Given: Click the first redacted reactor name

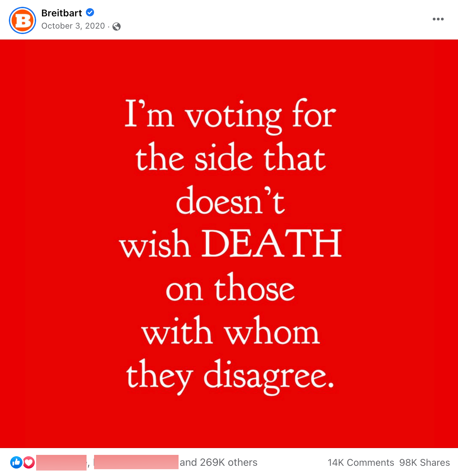Looking at the screenshot, I should 61,462.
